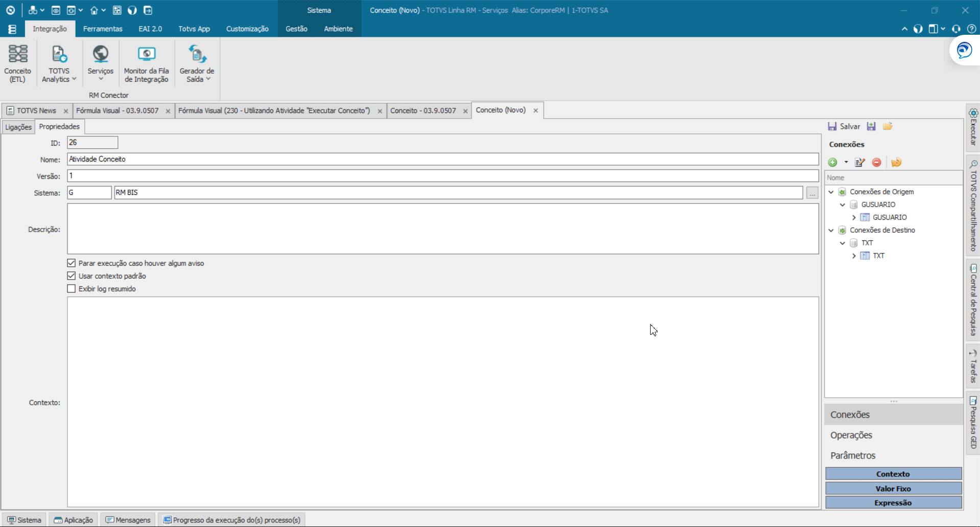The width and height of the screenshot is (980, 527).
Task: Click the headset support icon top right
Action: (x=956, y=29)
